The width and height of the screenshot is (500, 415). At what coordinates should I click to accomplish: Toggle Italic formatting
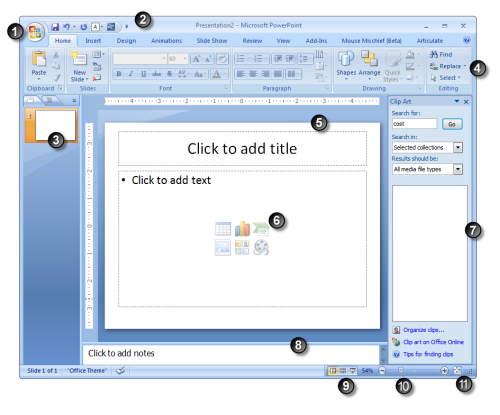[131, 74]
